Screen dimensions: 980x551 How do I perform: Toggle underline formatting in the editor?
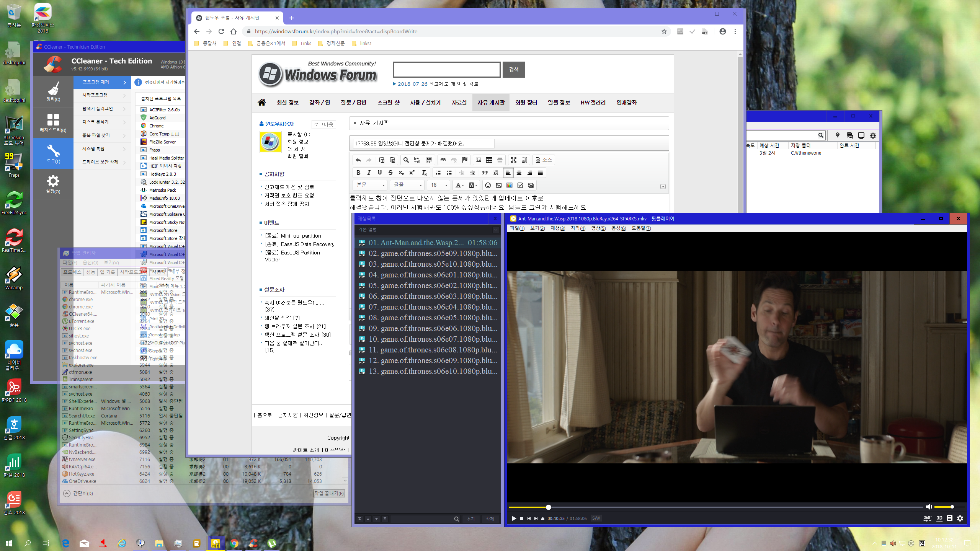click(x=380, y=173)
